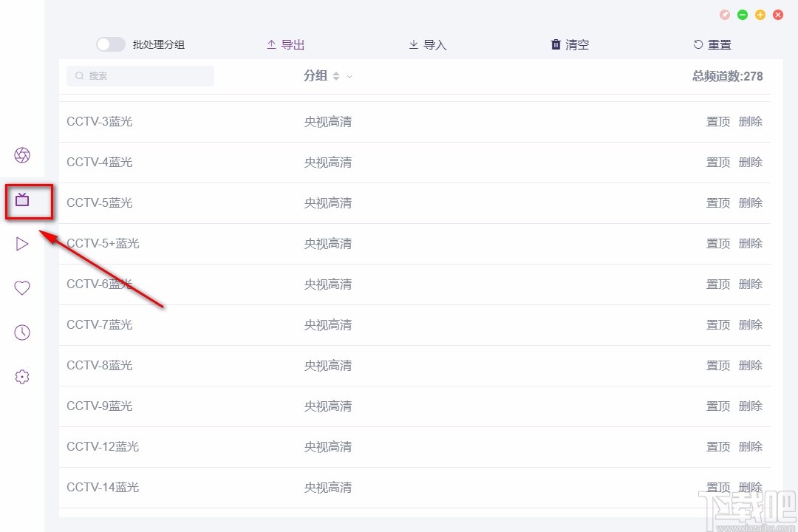Image resolution: width=798 pixels, height=532 pixels.
Task: Click 删除 to delete CCTV-5蓝光 channel
Action: (x=751, y=202)
